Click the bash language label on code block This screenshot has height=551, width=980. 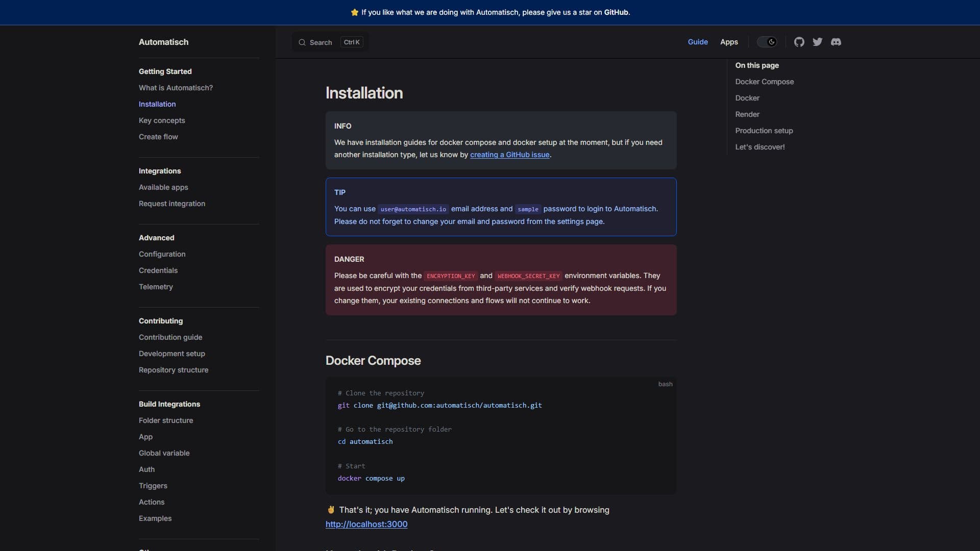tap(665, 384)
